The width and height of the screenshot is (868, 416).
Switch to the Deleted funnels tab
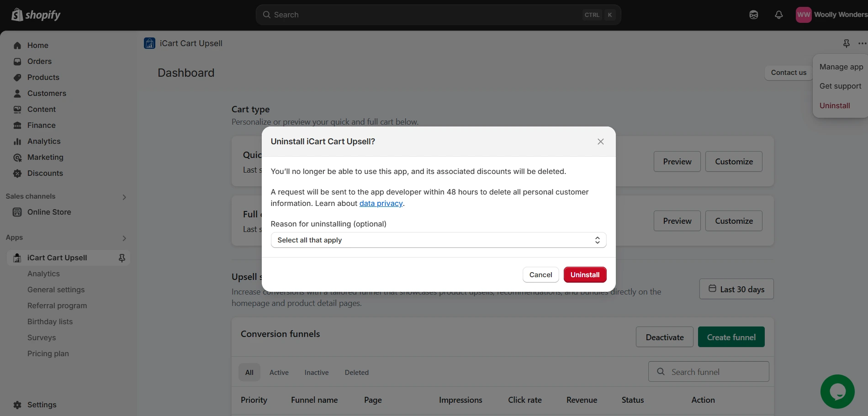(x=357, y=373)
